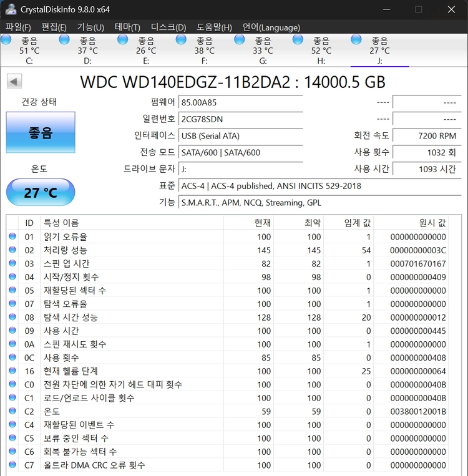Click status dot for row C0 헤드 대피 횟수
Image resolution: width=468 pixels, height=476 pixels.
click(12, 384)
